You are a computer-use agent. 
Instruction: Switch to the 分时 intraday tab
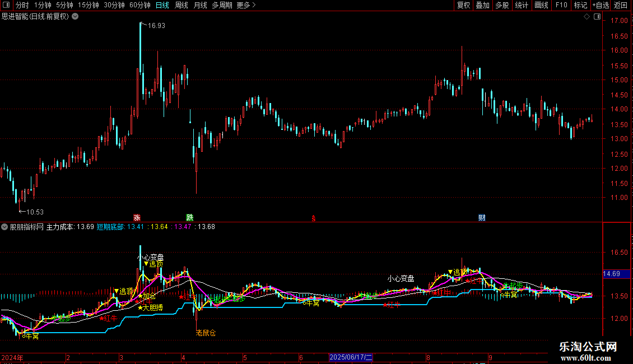(x=22, y=6)
